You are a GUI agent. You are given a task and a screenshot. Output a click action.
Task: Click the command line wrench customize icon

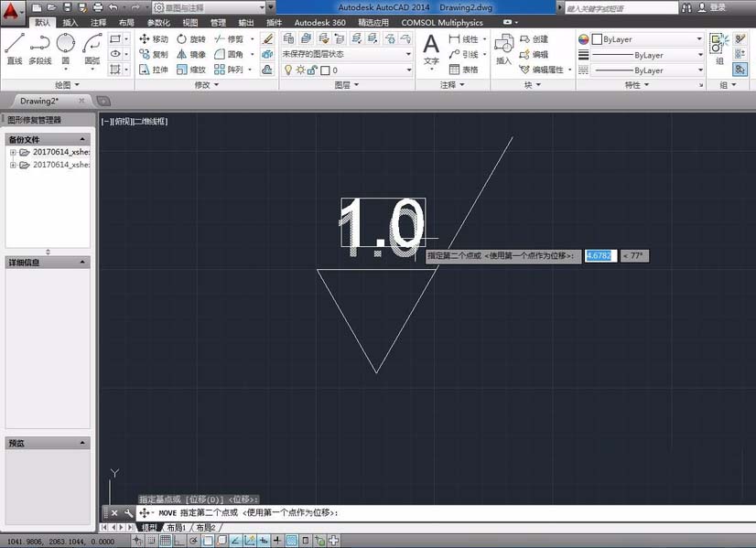coord(128,513)
